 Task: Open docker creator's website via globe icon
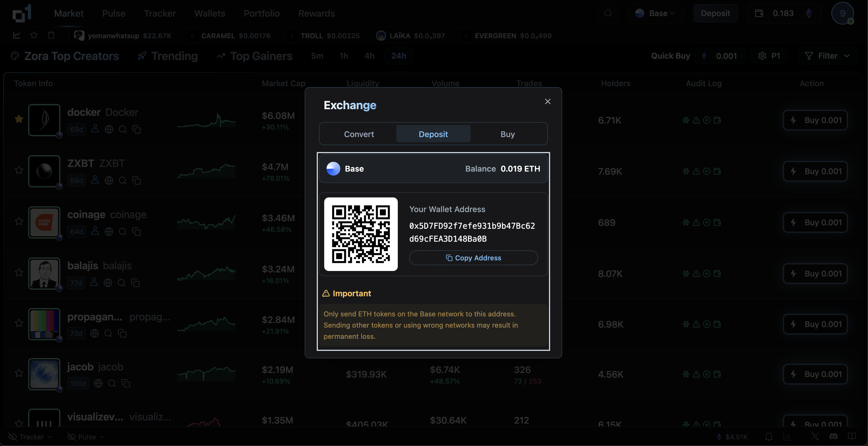coord(109,129)
